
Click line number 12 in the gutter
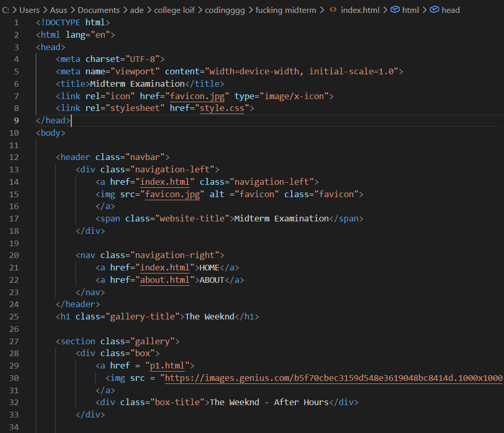pos(14,157)
